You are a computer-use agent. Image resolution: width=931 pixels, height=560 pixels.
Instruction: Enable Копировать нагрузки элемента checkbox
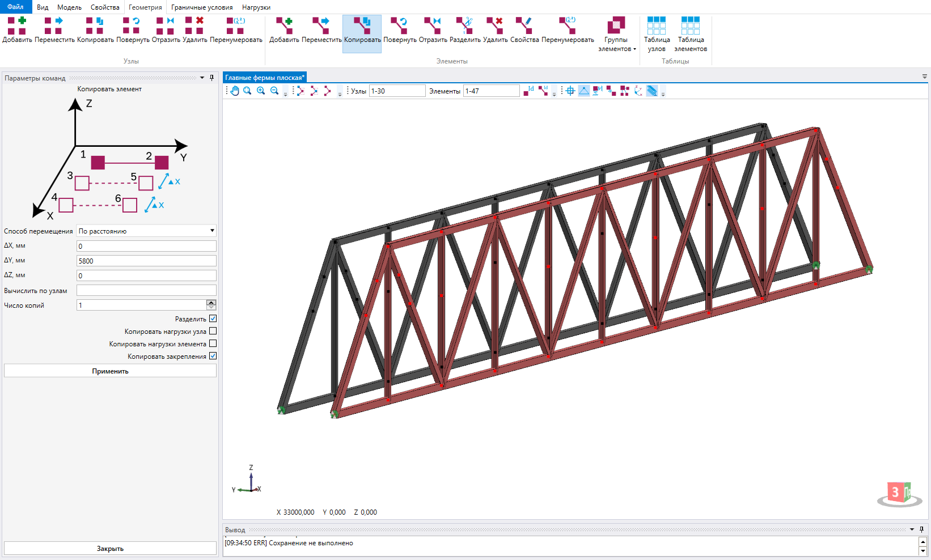point(213,343)
